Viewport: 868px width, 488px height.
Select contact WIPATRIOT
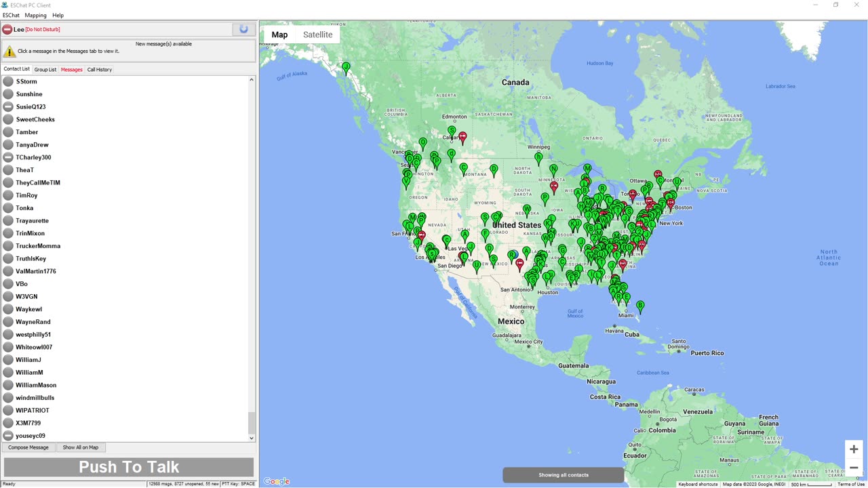coord(33,411)
